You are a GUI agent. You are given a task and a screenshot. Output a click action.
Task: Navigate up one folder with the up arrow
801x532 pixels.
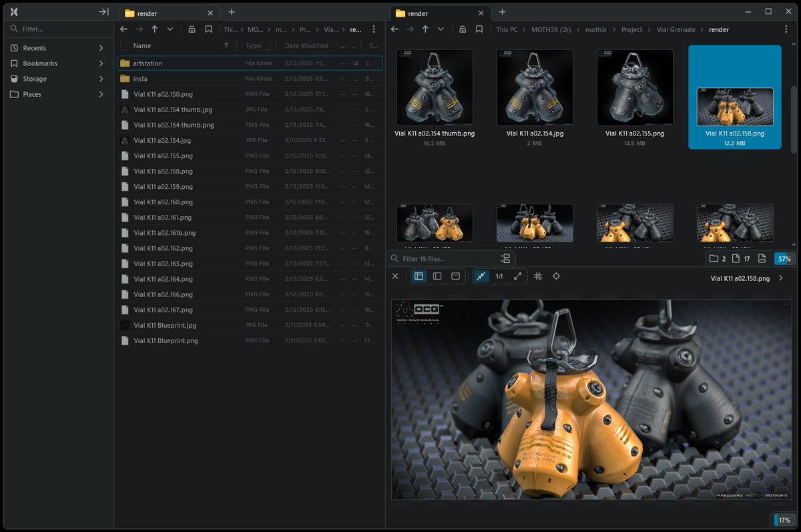(x=156, y=29)
